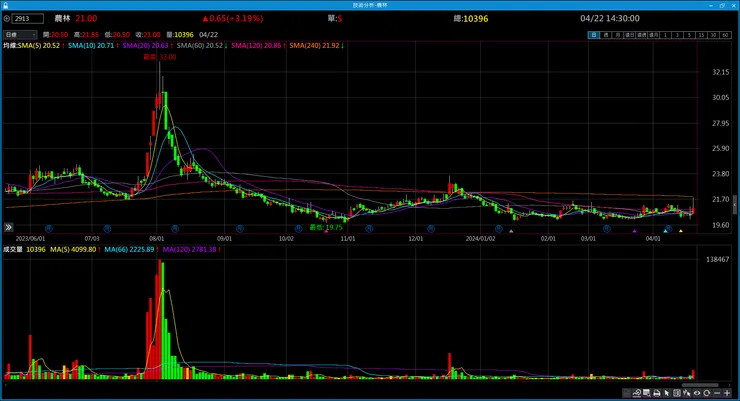
Task: Click the 成交量 volume panel label
Action: coord(13,249)
